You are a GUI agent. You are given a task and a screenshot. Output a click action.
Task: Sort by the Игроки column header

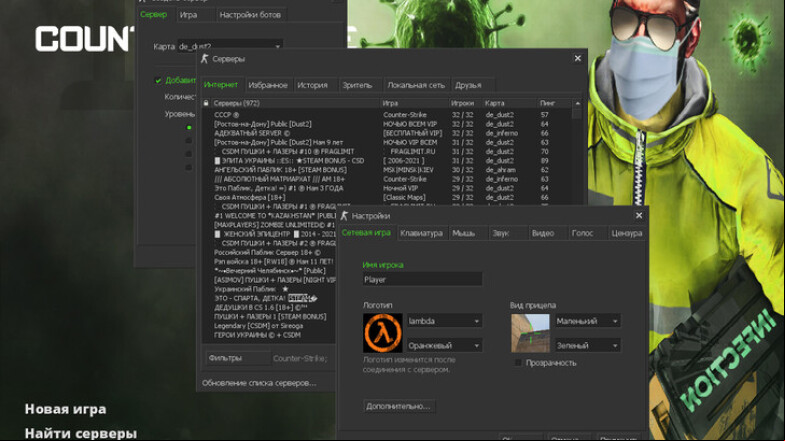(465, 103)
